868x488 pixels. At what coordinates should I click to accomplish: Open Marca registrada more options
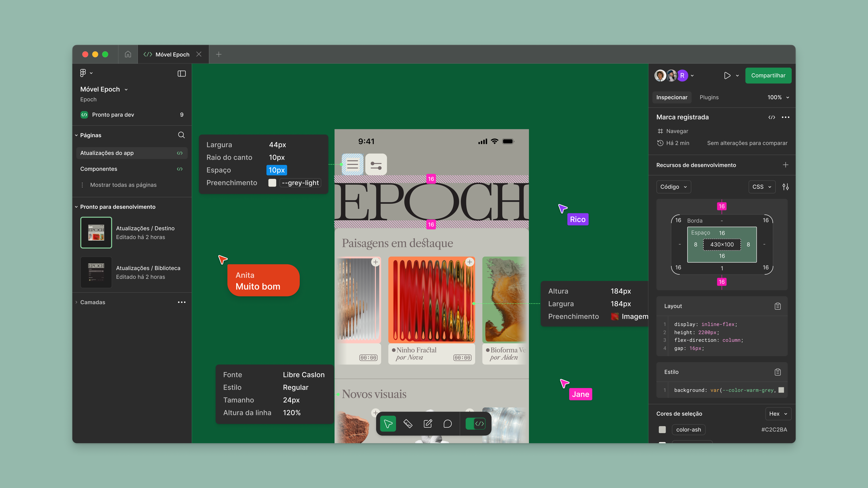click(x=785, y=117)
